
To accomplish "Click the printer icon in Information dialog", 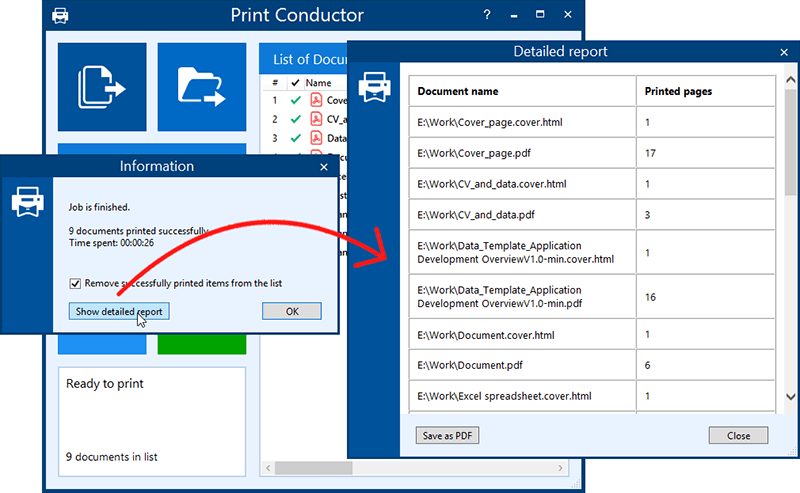I will (x=28, y=202).
